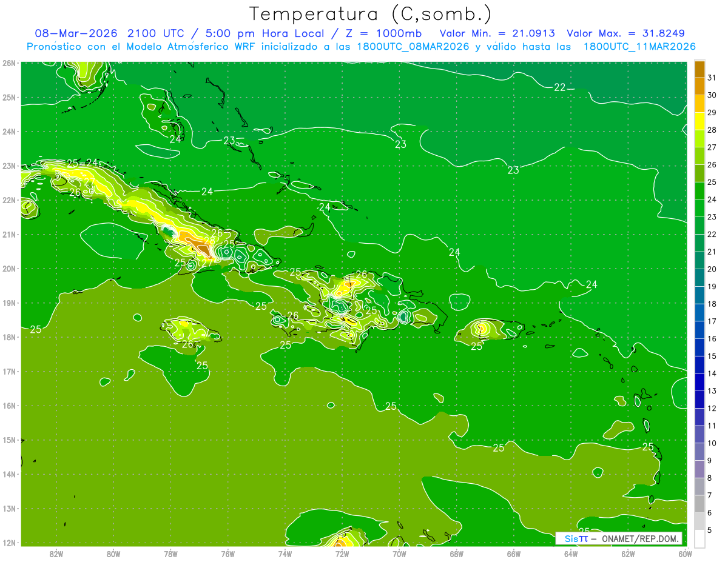728x562 pixels.
Task: Click the '22N' latitude axis label
Action: (x=9, y=200)
